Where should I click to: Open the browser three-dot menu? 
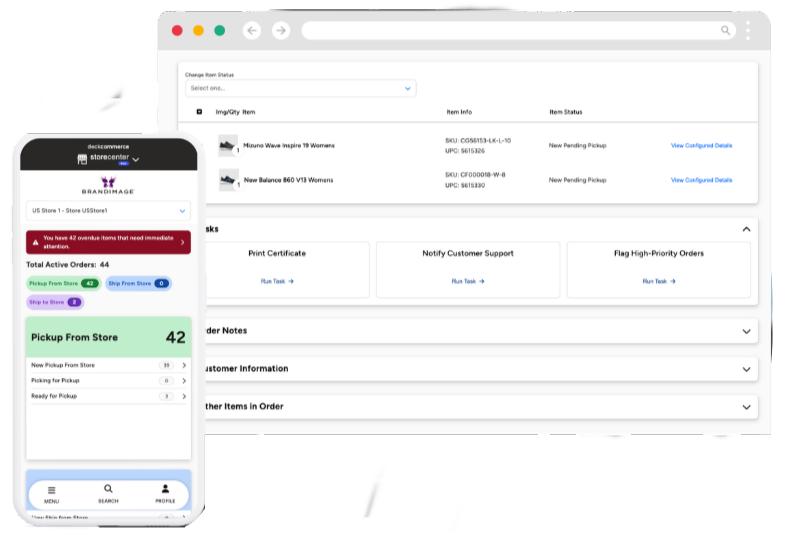pyautogui.click(x=748, y=31)
